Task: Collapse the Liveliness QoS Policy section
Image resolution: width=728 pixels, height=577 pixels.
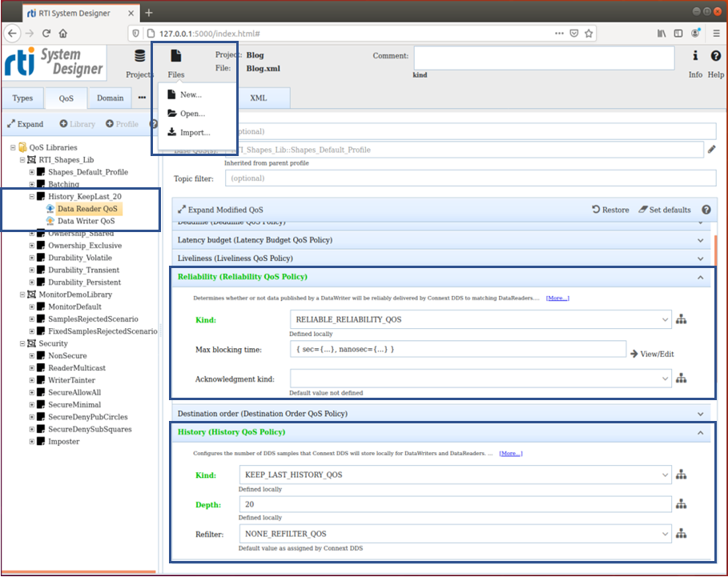Action: [698, 258]
